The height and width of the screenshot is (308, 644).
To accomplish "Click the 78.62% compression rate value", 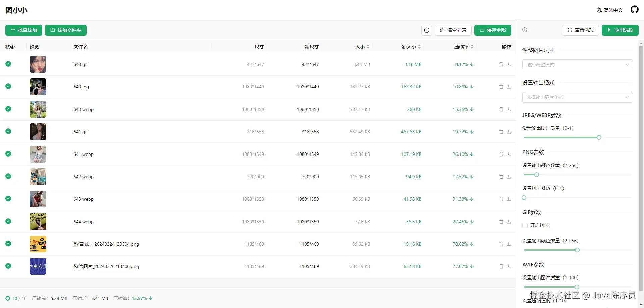I will click(x=460, y=244).
